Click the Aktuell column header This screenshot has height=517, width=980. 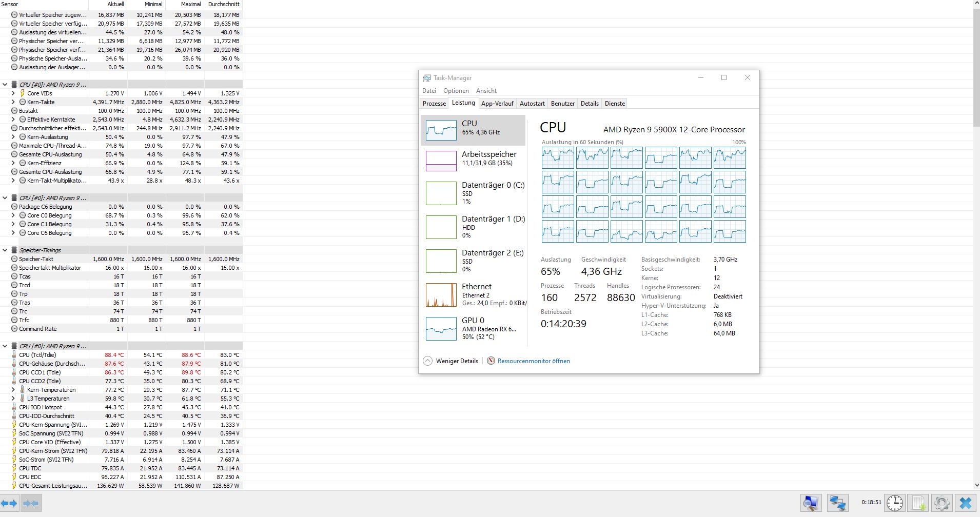[x=108, y=4]
